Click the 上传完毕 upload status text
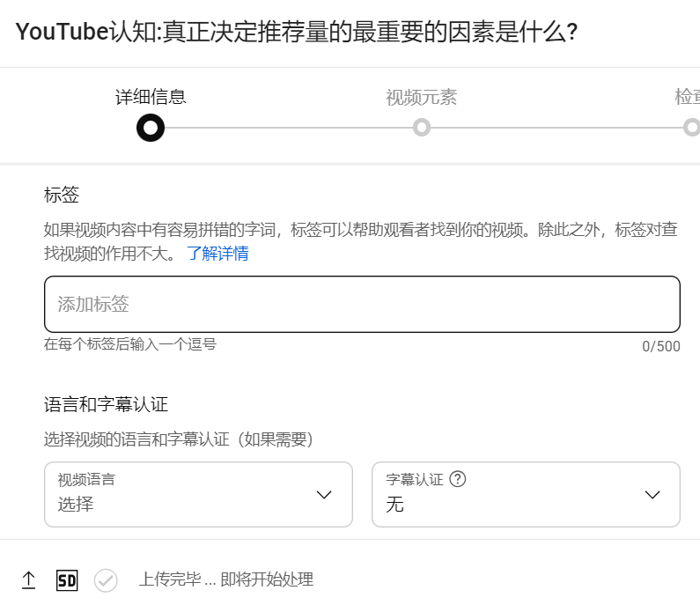Screen dimensions: 700x605 click(226, 579)
